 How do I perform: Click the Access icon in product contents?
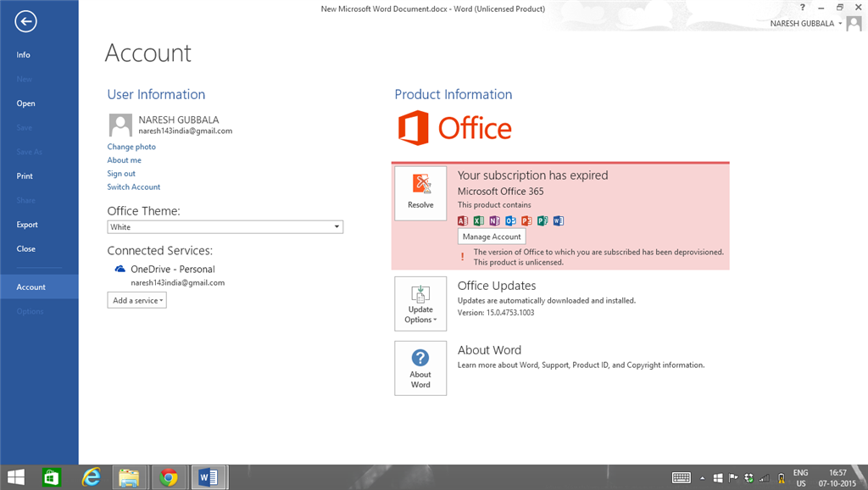(x=463, y=220)
